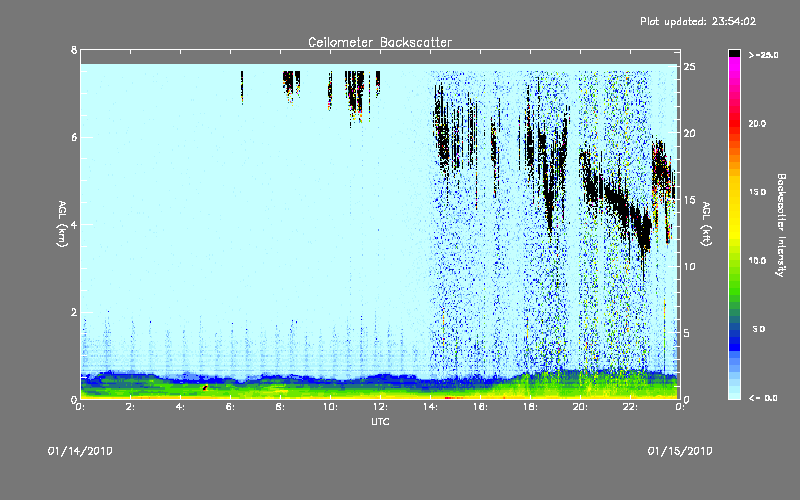Screen dimensions: 800x500
Task: Click the '10:' hour label on time axis
Action: 331,407
